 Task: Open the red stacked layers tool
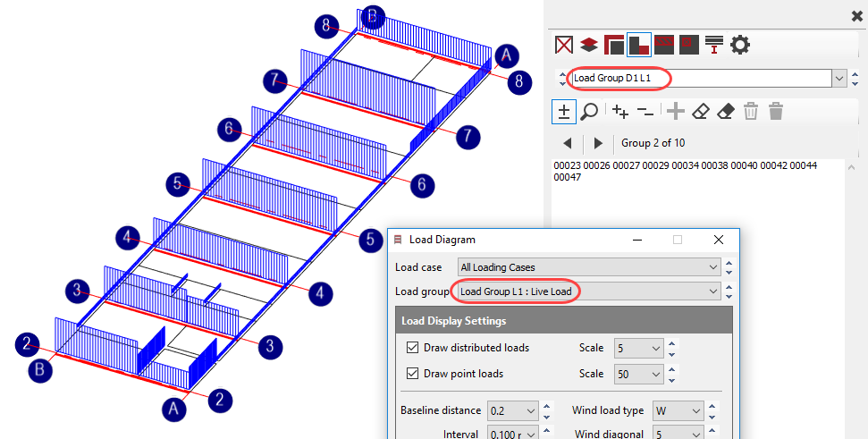pyautogui.click(x=589, y=45)
